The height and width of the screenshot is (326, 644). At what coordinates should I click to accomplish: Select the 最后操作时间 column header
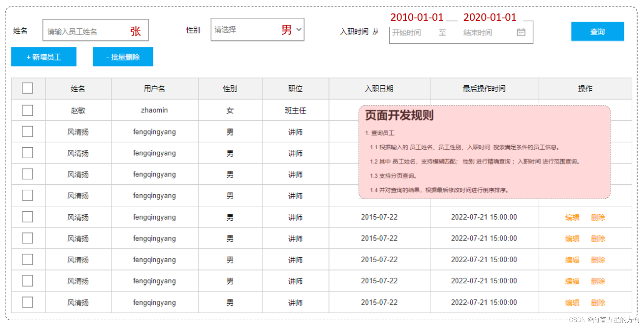[x=484, y=88]
